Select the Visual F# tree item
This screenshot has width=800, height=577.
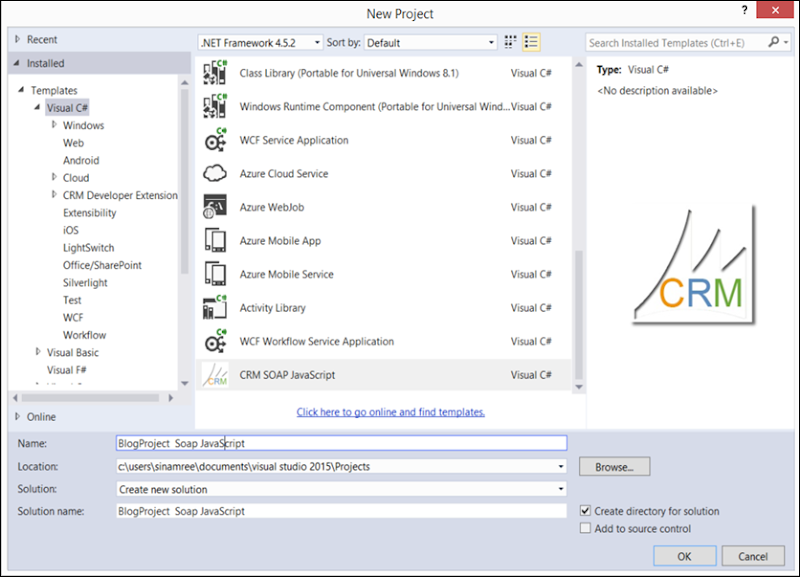click(66, 370)
